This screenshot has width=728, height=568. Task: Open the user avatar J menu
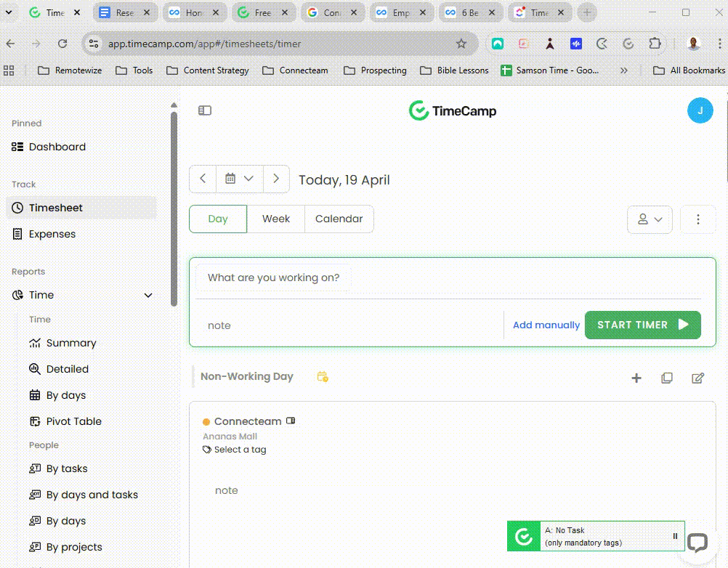click(x=700, y=110)
